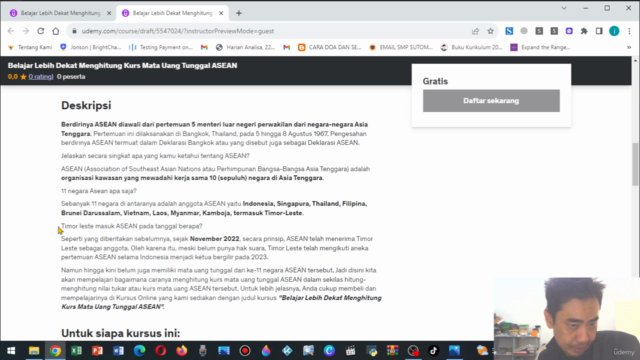This screenshot has height=360, width=640.
Task: Open the CARA DOA DAN SE... bookmark
Action: (x=330, y=47)
